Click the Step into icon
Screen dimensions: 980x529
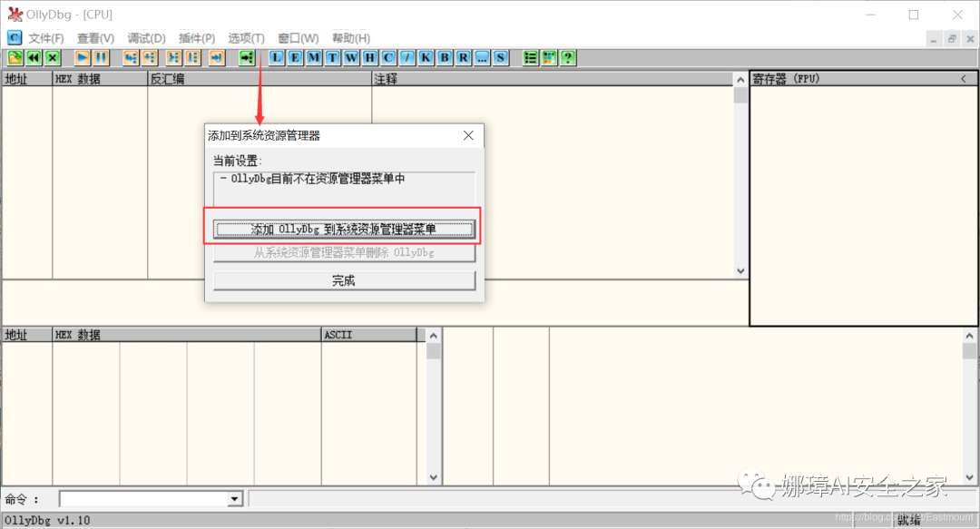(x=131, y=58)
